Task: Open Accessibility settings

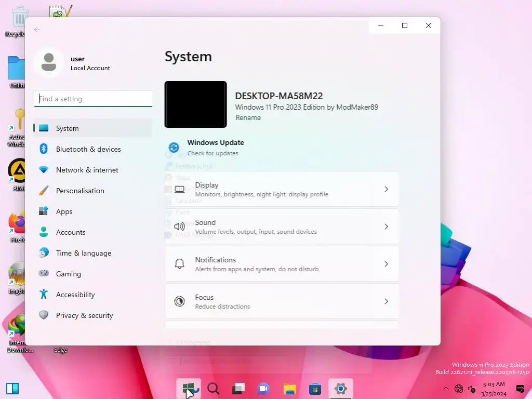Action: 92,295
